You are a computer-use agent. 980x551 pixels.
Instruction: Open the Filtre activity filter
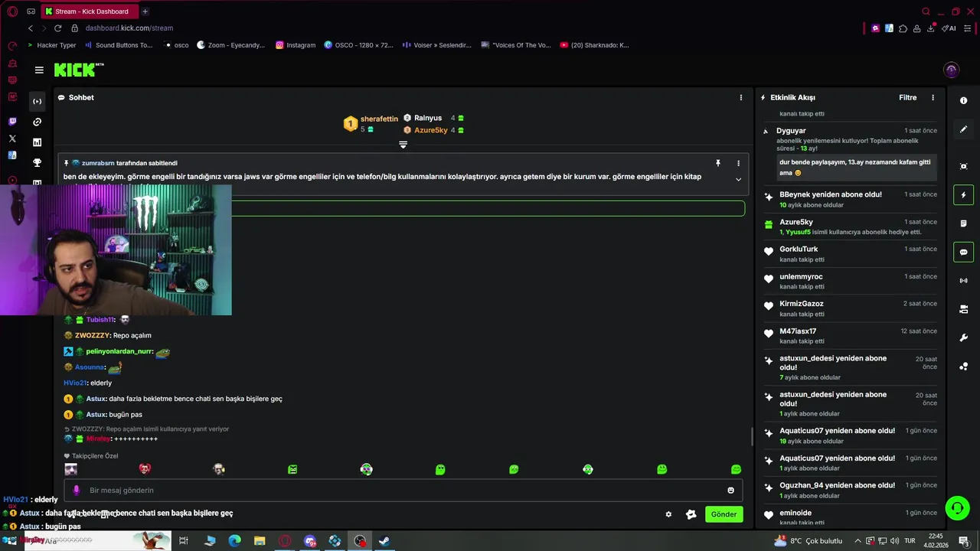point(907,97)
